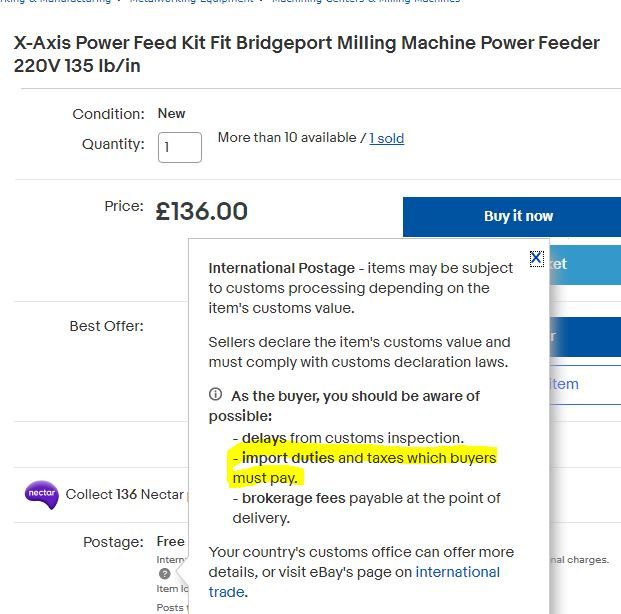
Task: Open Metalworking Equipment breadcrumb link
Action: tap(191, 1)
